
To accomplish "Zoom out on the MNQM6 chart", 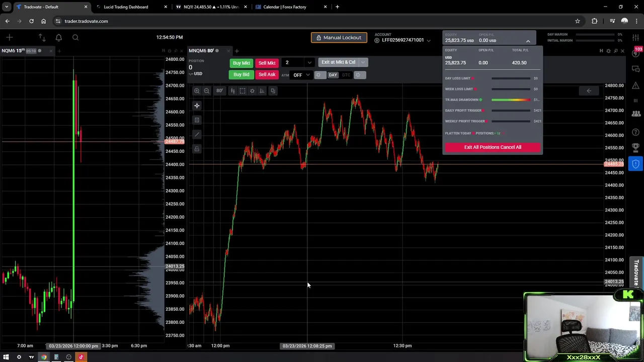I will click(x=207, y=91).
